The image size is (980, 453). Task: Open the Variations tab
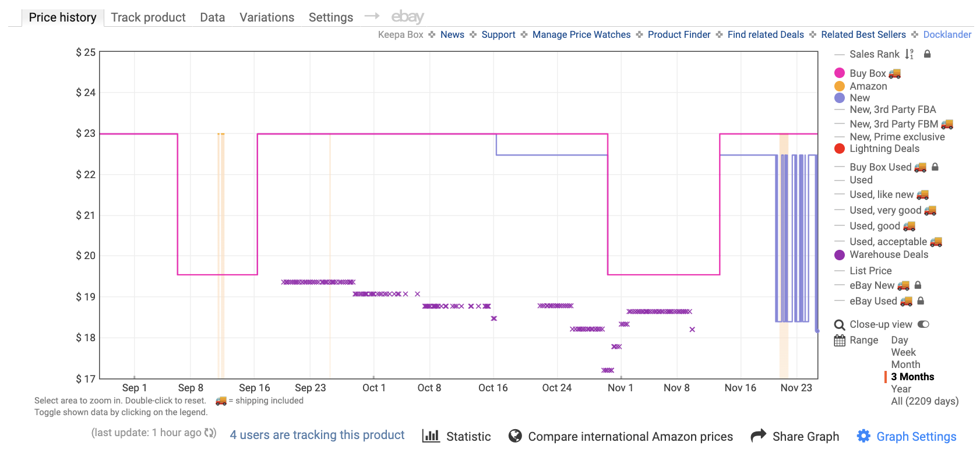pyautogui.click(x=267, y=17)
